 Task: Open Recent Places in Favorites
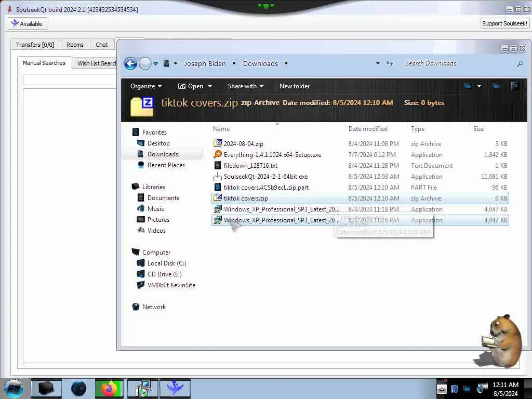point(166,165)
